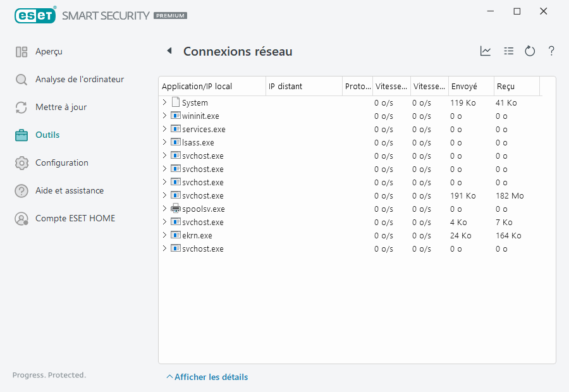569x392 pixels.
Task: Click the ekrn.exe application icon
Action: (176, 235)
